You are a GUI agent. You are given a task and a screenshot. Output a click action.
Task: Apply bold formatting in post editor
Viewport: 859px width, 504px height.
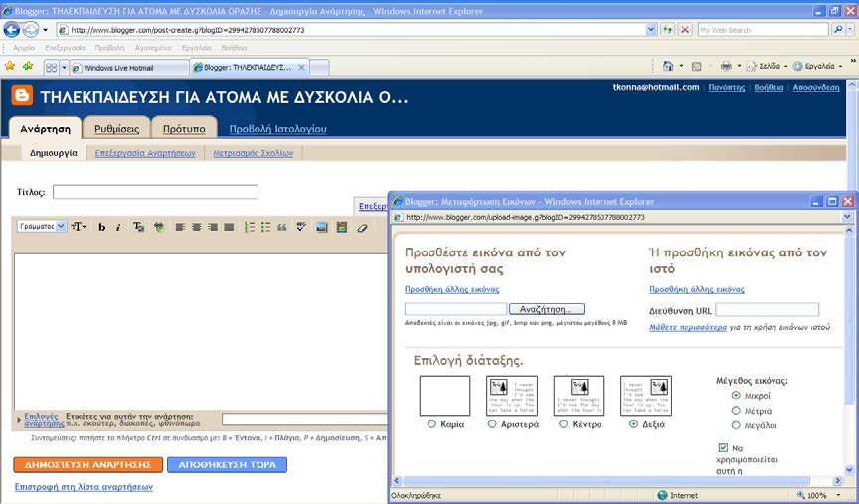[101, 227]
